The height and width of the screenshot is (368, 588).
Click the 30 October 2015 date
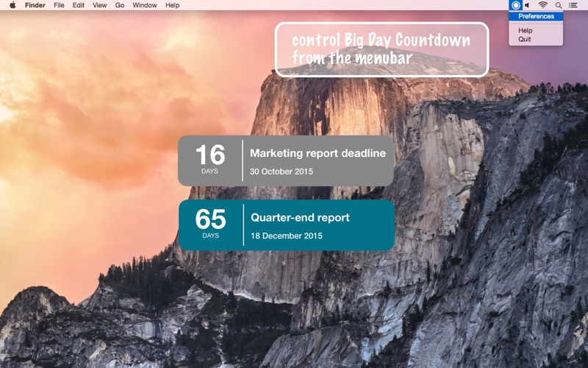282,171
